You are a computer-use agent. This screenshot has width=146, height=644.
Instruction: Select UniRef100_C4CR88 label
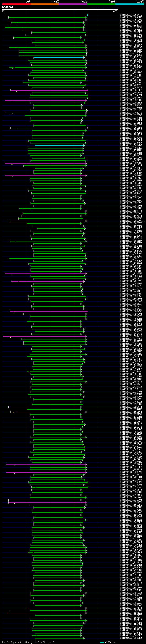click(131, 75)
